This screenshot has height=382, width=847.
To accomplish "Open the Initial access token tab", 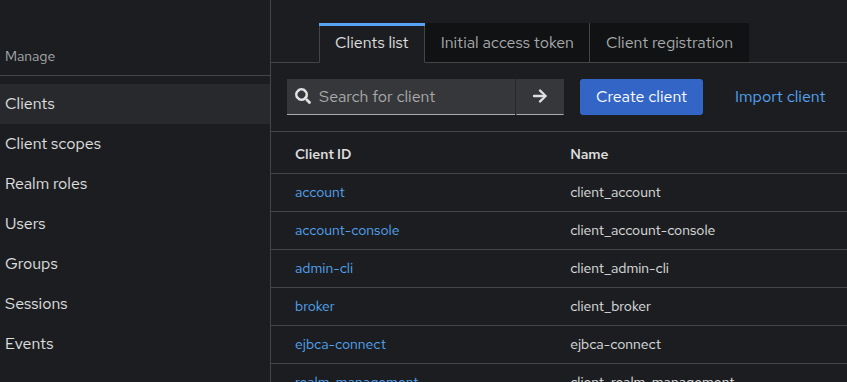I will click(x=507, y=43).
